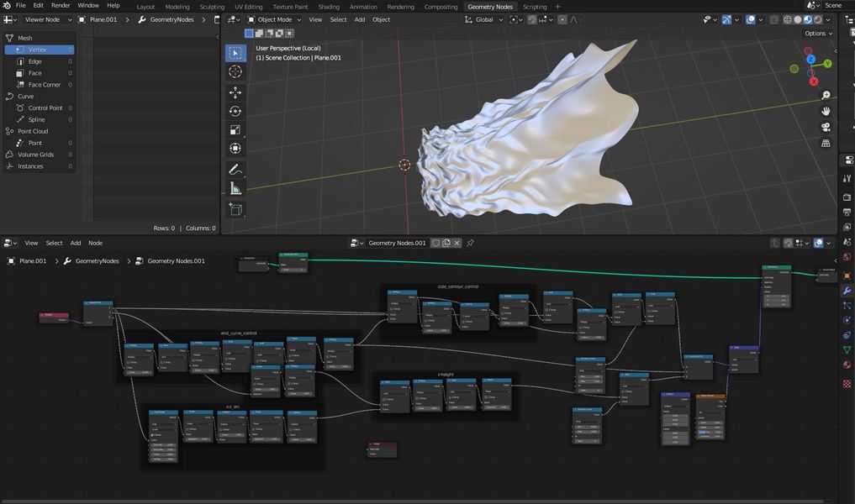Open the Object Mode dropdown
Image resolution: width=855 pixels, height=504 pixels.
pyautogui.click(x=274, y=19)
